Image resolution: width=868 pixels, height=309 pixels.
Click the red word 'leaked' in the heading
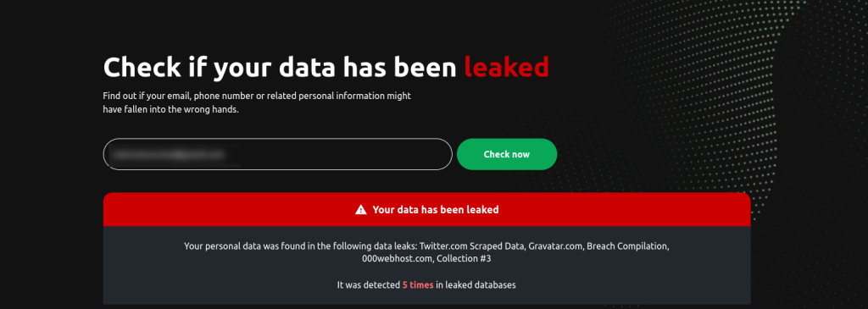click(507, 67)
